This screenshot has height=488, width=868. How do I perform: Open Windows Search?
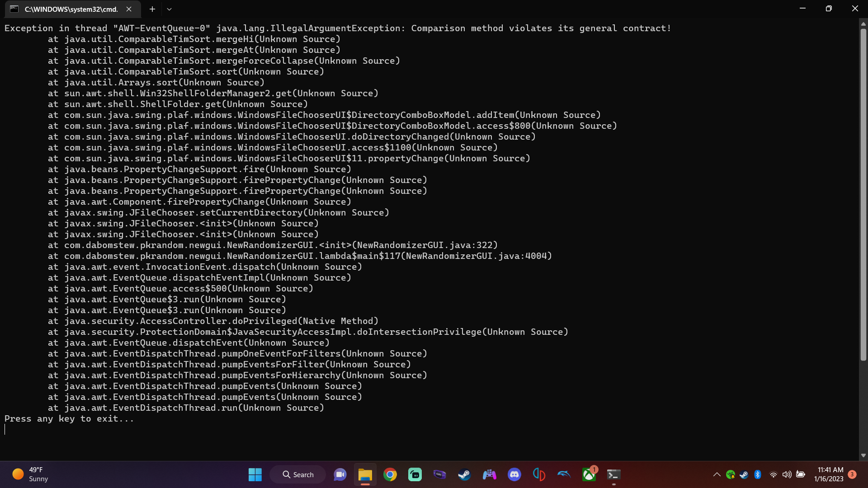[297, 474]
